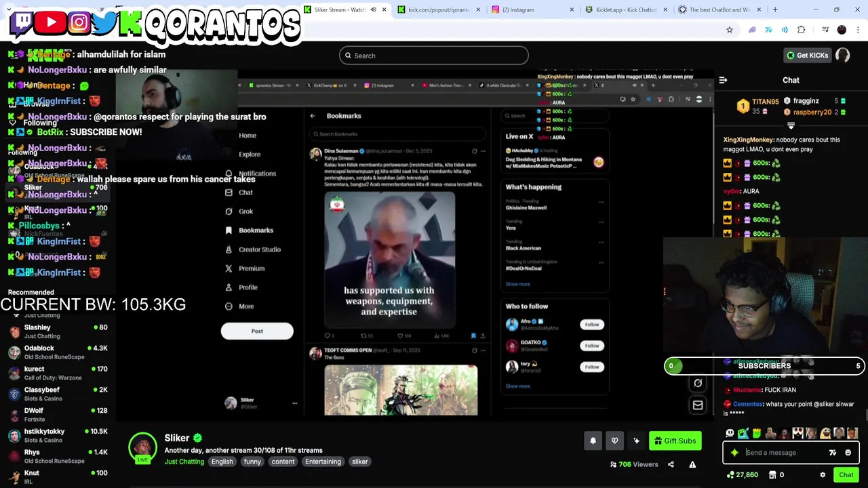868x488 pixels.
Task: Share the stream via share icon
Action: tap(671, 464)
